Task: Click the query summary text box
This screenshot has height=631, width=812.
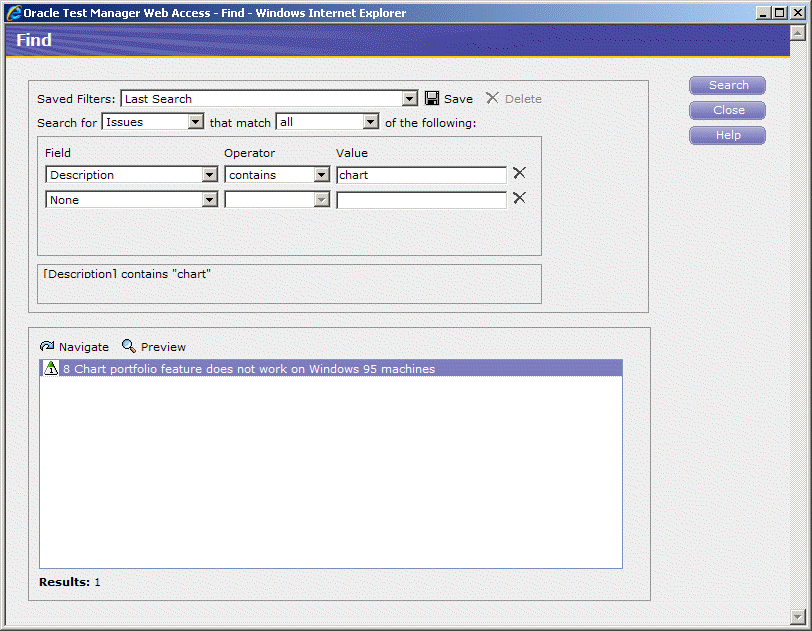Action: click(x=289, y=284)
